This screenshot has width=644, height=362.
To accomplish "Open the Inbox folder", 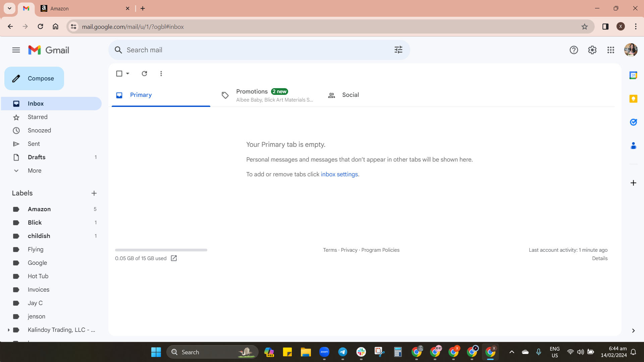I will [51, 104].
